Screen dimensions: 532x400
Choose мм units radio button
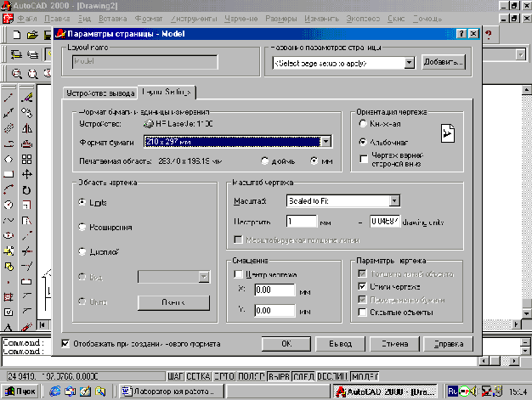click(314, 161)
